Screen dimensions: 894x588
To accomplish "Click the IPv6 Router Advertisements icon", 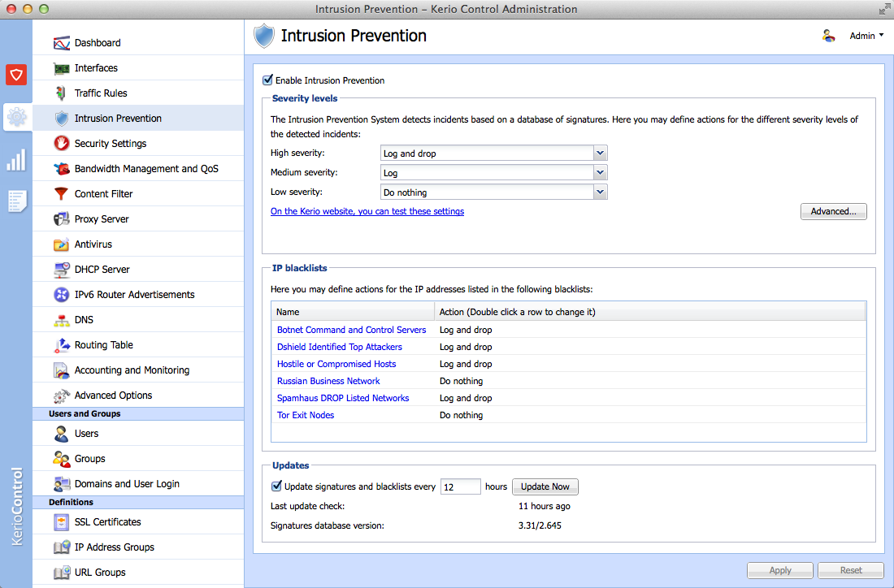I will pyautogui.click(x=61, y=295).
